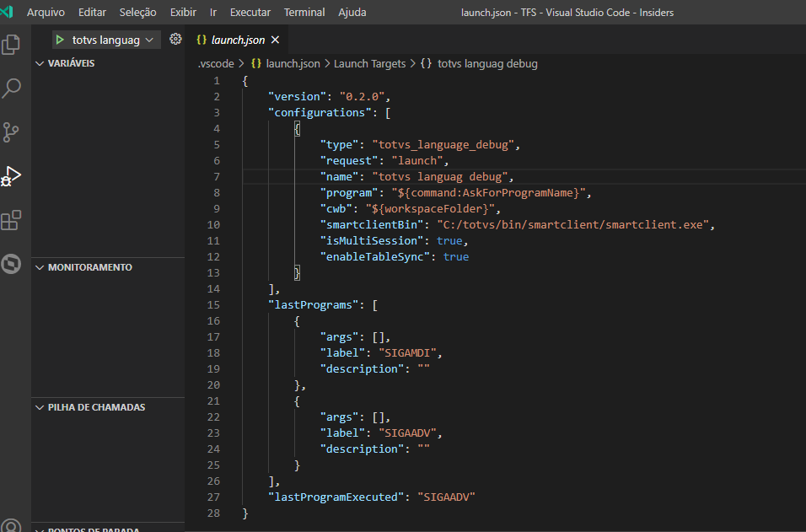Open the Accounts icon at bottom

pyautogui.click(x=11, y=525)
